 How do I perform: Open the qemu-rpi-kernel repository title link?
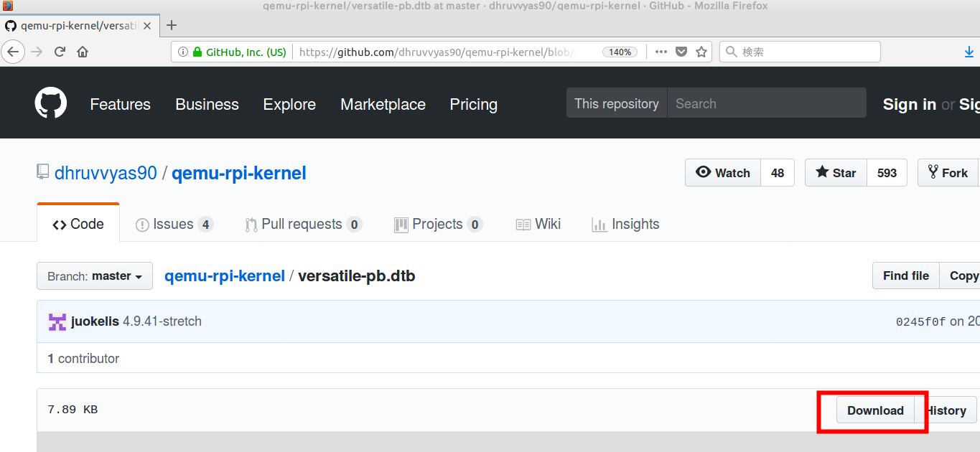pos(239,173)
